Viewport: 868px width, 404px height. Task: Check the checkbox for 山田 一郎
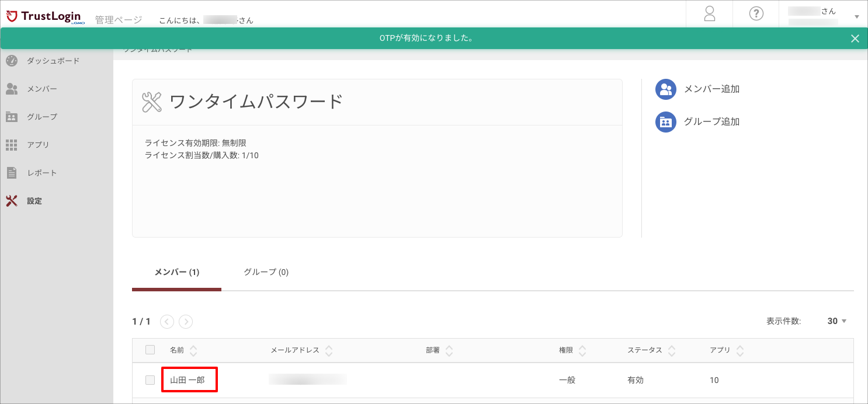[150, 379]
